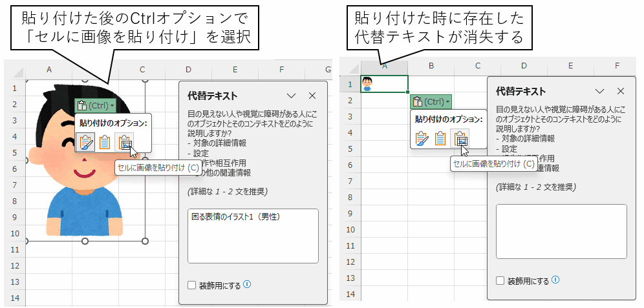Viewport: 644px width, 308px height.
Task: Select column F header in right sheet
Action: [617, 65]
